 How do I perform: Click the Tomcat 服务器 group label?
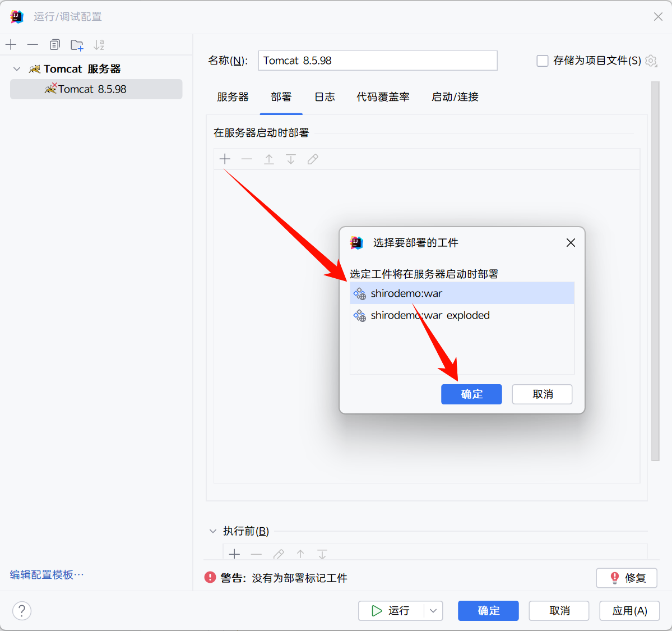coord(82,68)
